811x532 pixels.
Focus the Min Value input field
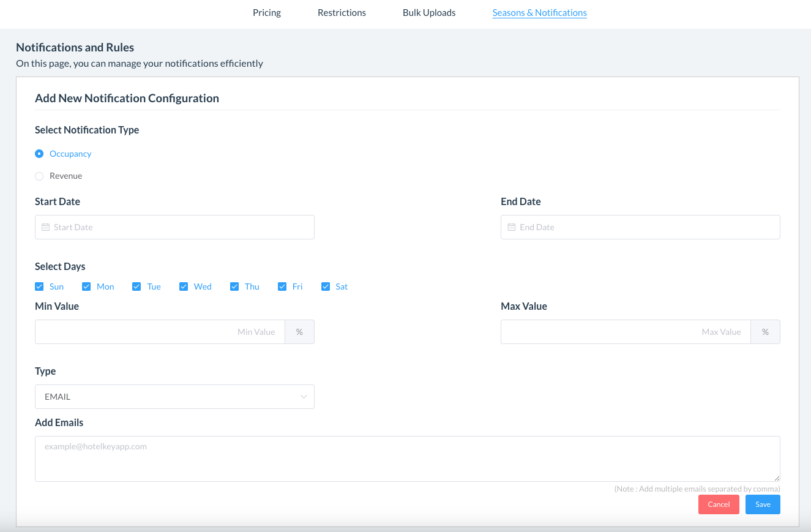click(160, 332)
